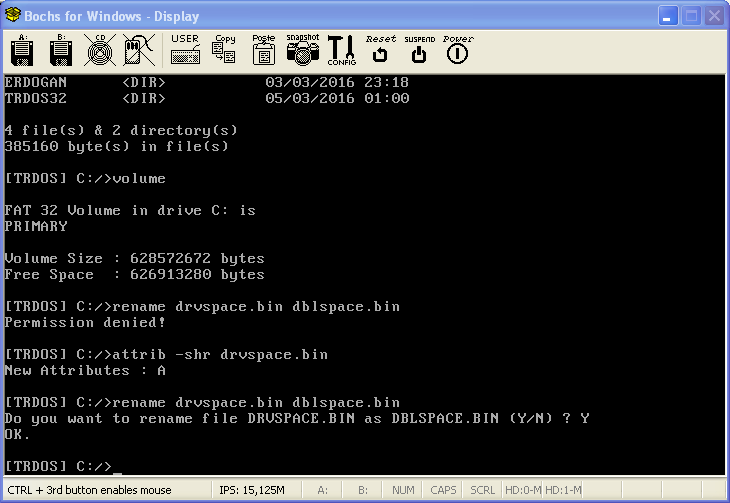Click the 'Volume Size : 628572672 bytes' line
Image resolution: width=730 pixels, height=503 pixels.
135,258
